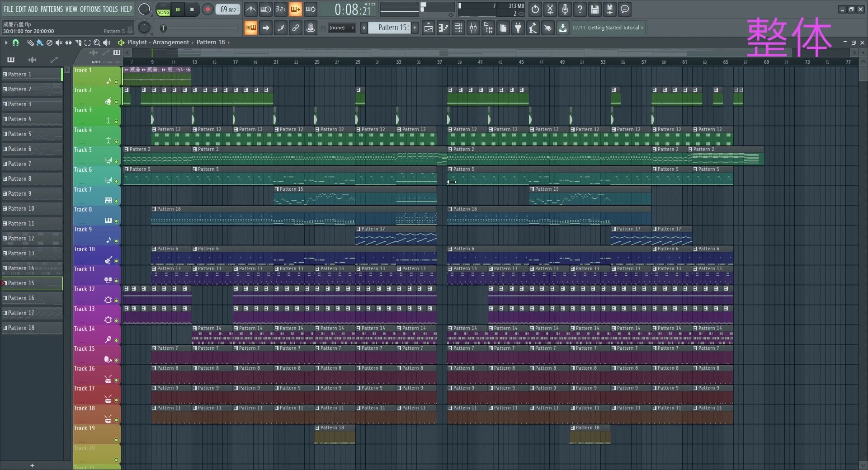
Task: Select Pattern 7 in the picker list
Action: click(32, 164)
